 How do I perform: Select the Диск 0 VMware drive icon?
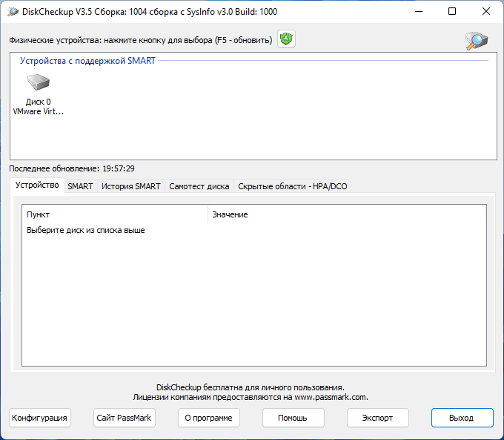39,94
